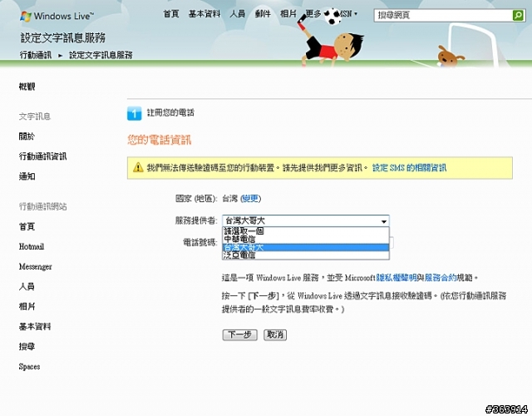532x416 pixels.
Task: Expand the MSN dropdown menu
Action: point(347,14)
